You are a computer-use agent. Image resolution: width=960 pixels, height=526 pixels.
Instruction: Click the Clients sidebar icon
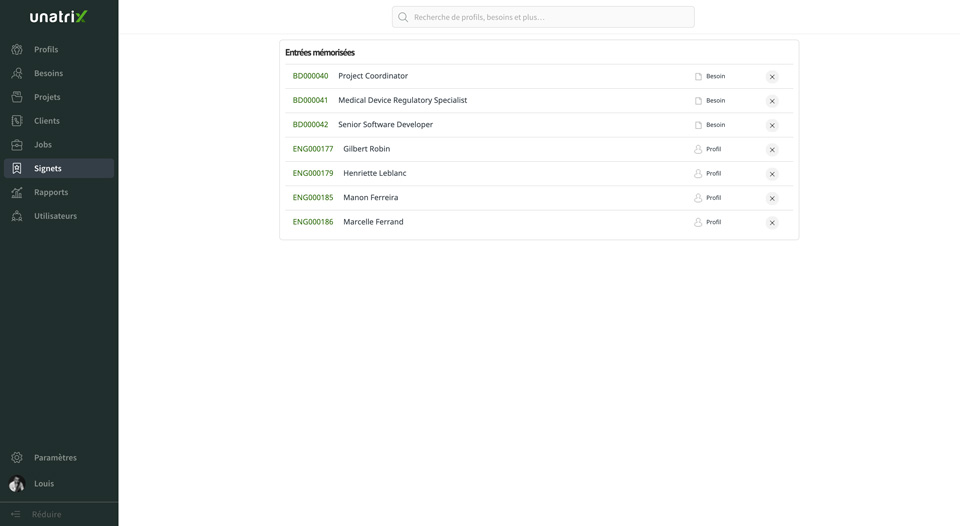tap(17, 121)
